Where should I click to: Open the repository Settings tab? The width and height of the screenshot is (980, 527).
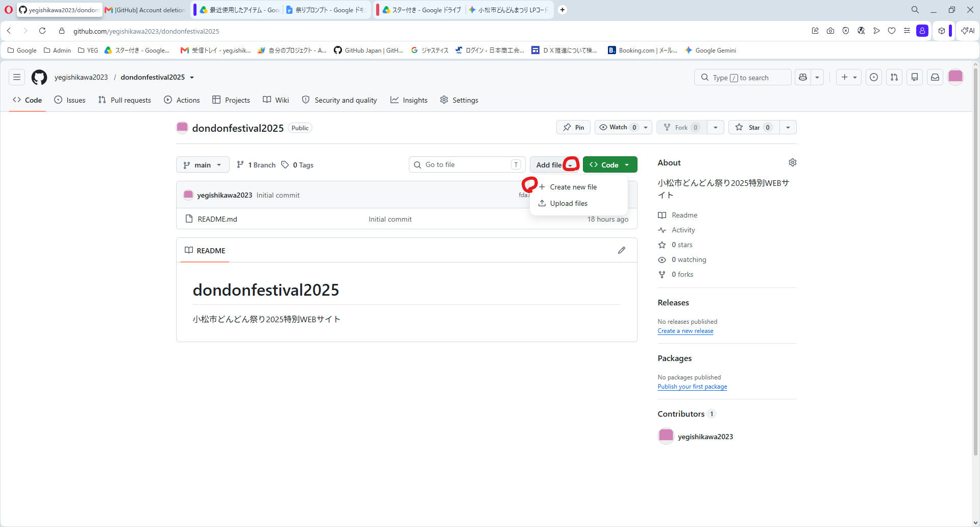[459, 100]
